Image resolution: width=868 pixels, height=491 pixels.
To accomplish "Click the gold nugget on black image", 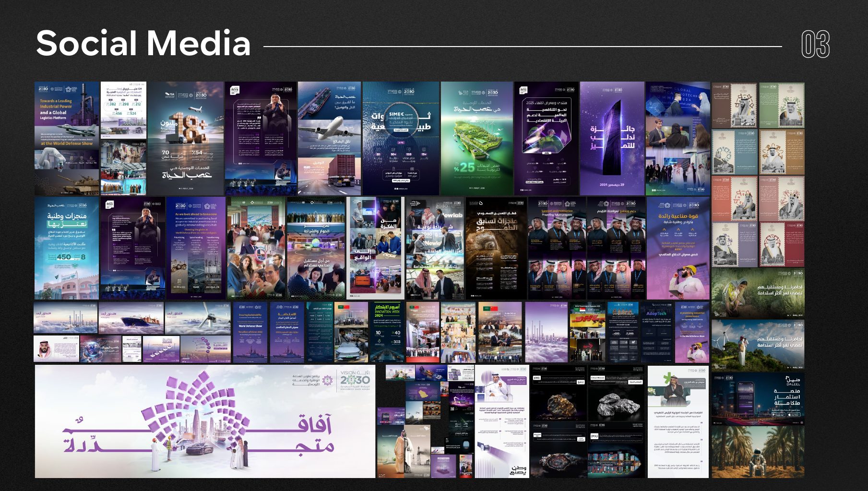I will click(558, 394).
